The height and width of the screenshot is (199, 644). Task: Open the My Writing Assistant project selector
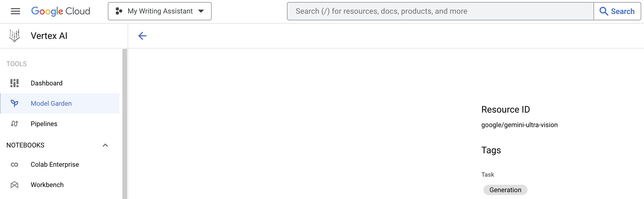coord(160,11)
